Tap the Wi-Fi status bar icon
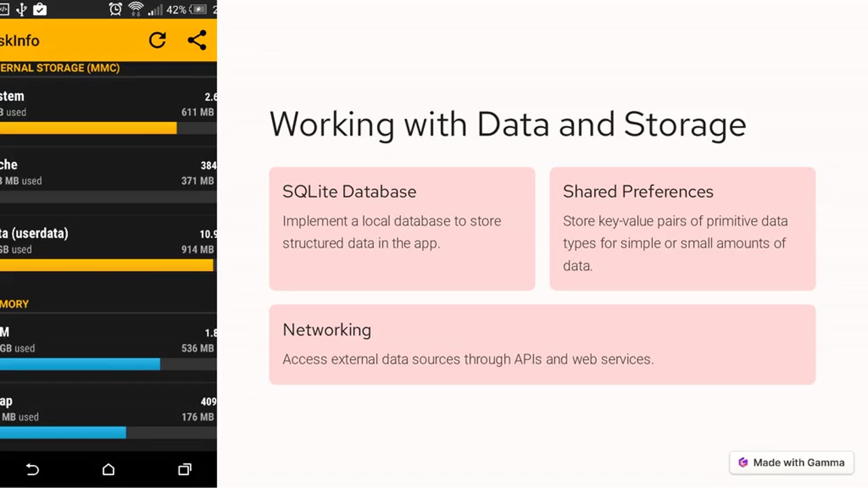The width and height of the screenshot is (868, 488). click(x=136, y=9)
